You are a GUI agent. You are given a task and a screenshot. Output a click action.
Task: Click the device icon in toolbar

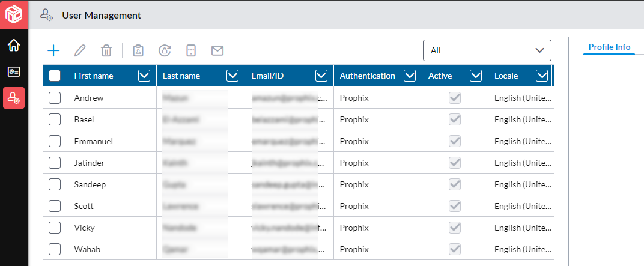pos(191,51)
